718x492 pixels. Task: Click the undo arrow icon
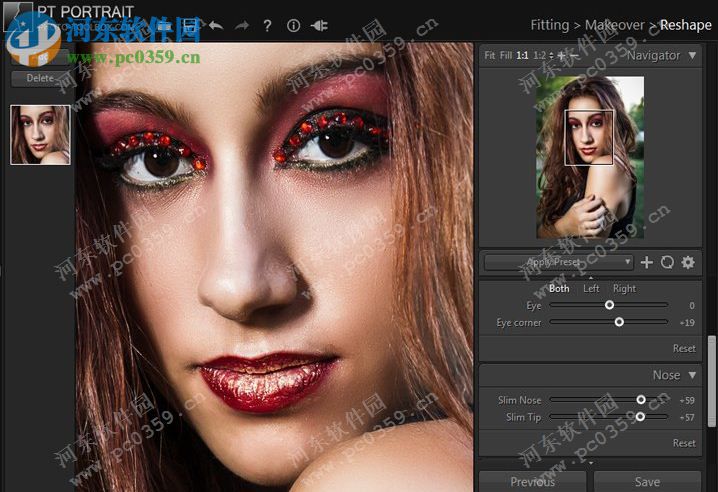click(216, 25)
